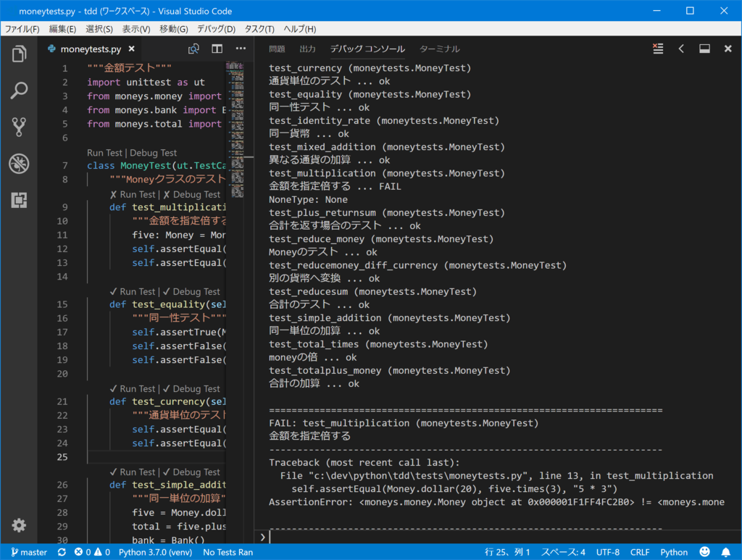Switch to the 出力 panel tab
This screenshot has width=742, height=560.
pyautogui.click(x=307, y=49)
